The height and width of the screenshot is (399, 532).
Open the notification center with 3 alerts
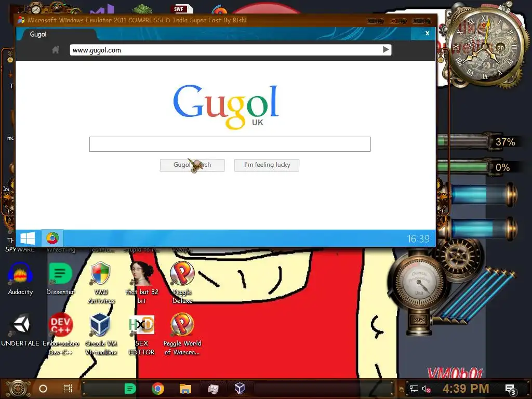coord(511,390)
